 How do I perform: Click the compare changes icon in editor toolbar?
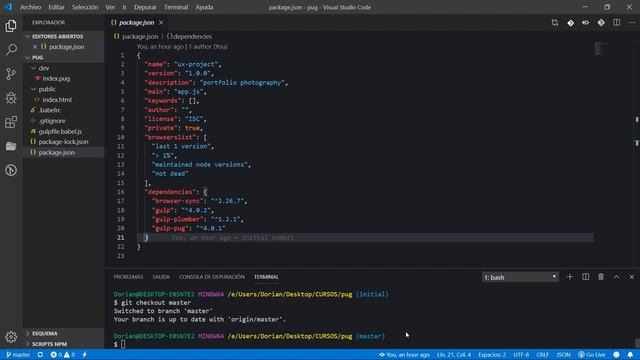555,22
